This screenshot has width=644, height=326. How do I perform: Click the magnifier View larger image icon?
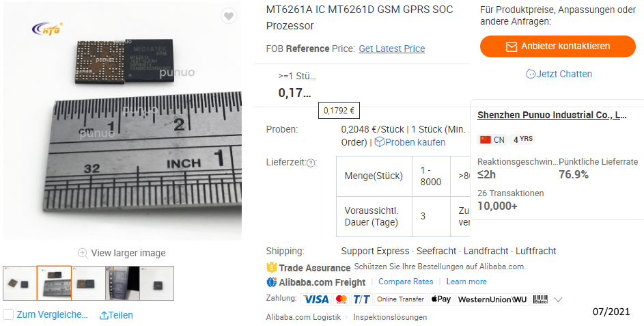click(x=83, y=253)
